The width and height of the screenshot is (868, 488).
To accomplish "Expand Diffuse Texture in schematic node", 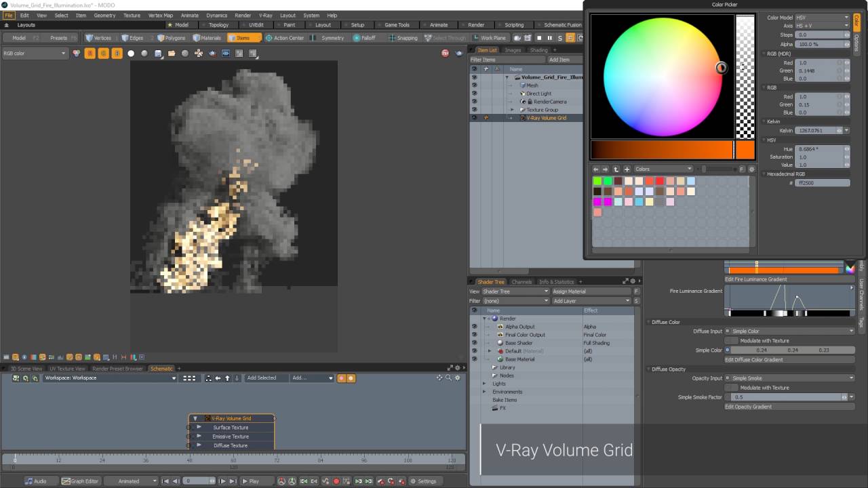I will coord(199,445).
